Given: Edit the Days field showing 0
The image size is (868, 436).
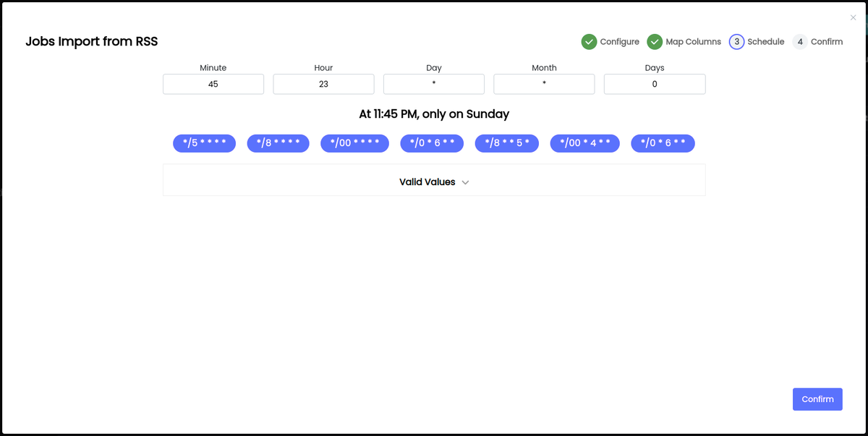Looking at the screenshot, I should [655, 84].
